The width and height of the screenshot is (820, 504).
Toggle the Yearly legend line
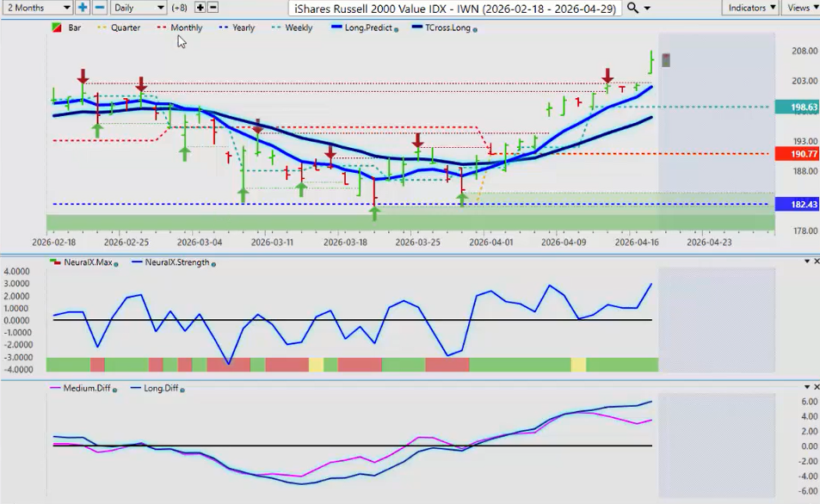coord(243,28)
